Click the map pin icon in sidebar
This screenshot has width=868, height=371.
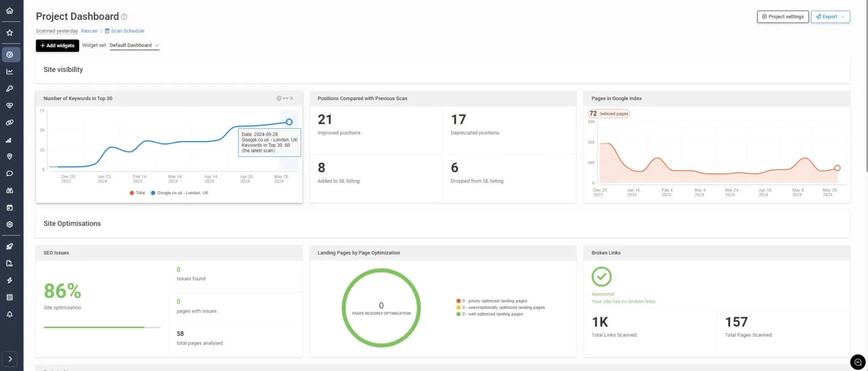click(10, 156)
